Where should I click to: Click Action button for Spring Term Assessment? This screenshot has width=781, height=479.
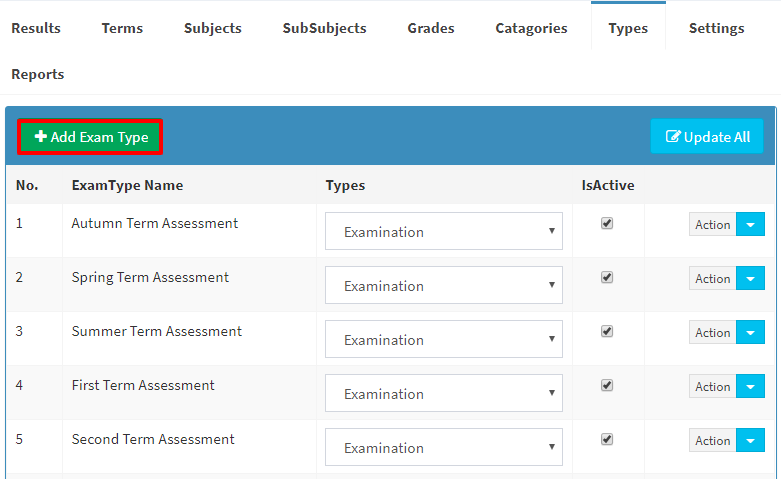pos(713,278)
